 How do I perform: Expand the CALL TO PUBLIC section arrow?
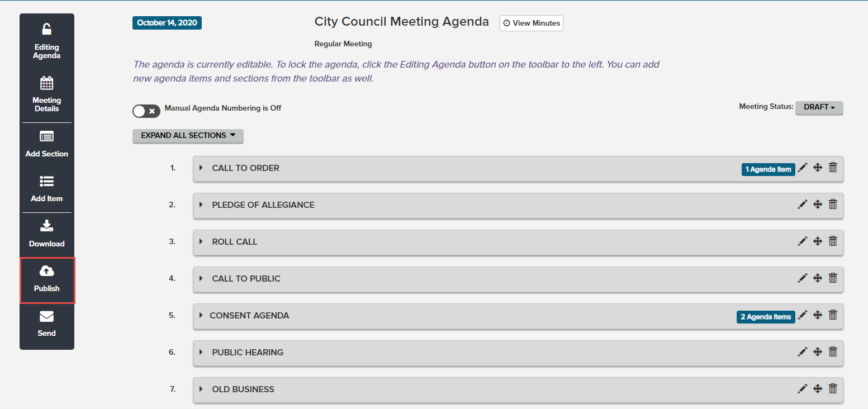tap(201, 279)
